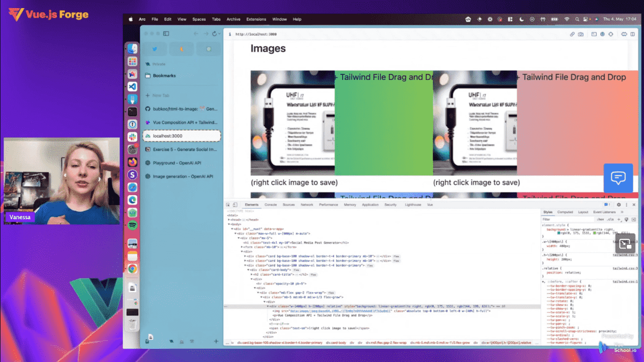Screen dimensions: 644x362
Task: Toggle the device toolbar icon in DevTools
Action: point(235,205)
